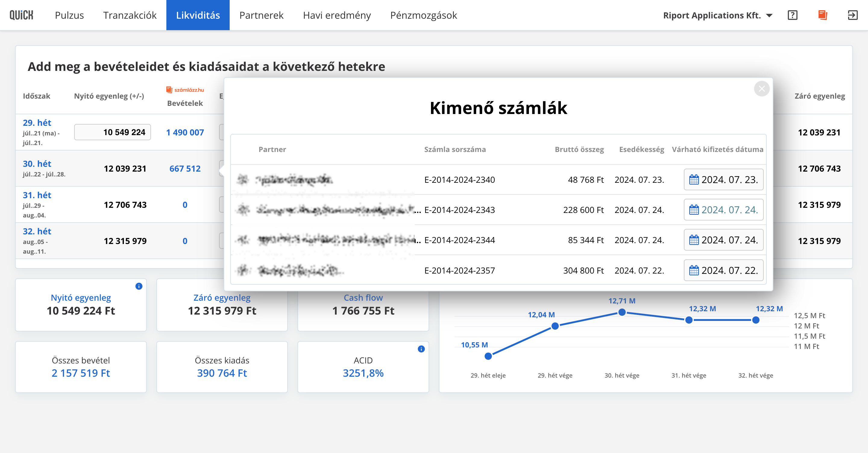Viewport: 868px width, 453px height.
Task: Select the 85 344 Ft gross amount
Action: click(x=586, y=240)
